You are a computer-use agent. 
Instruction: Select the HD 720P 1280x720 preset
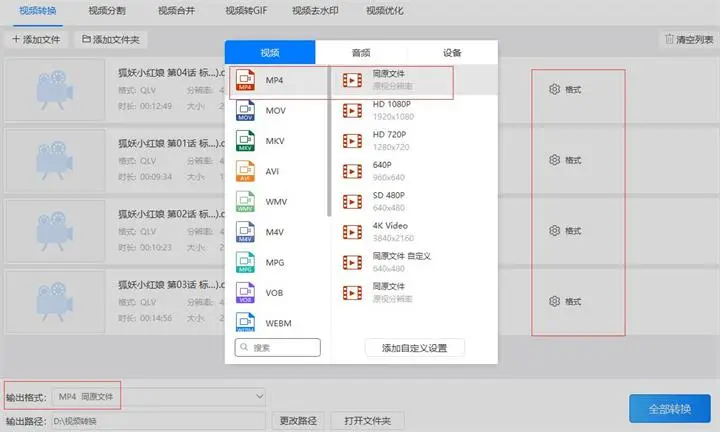(414, 141)
